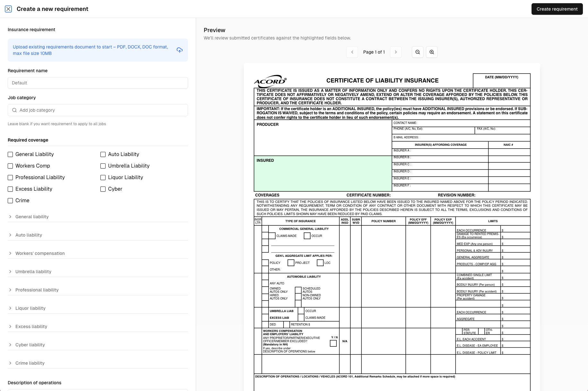The width and height of the screenshot is (588, 391).
Task: Zoom in on the certificate preview
Action: pos(431,52)
